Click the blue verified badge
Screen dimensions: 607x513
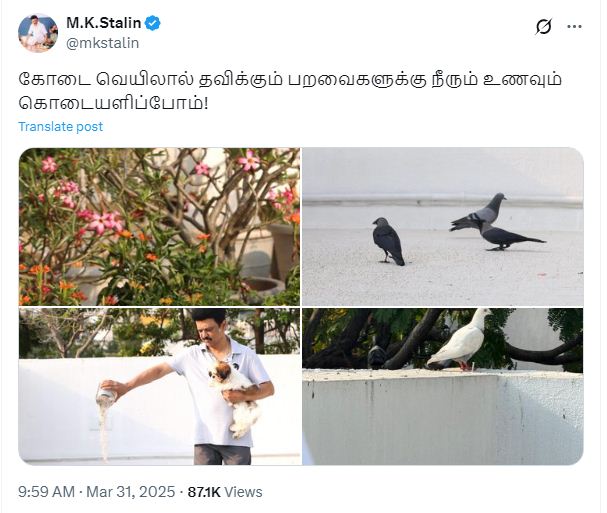click(x=153, y=23)
